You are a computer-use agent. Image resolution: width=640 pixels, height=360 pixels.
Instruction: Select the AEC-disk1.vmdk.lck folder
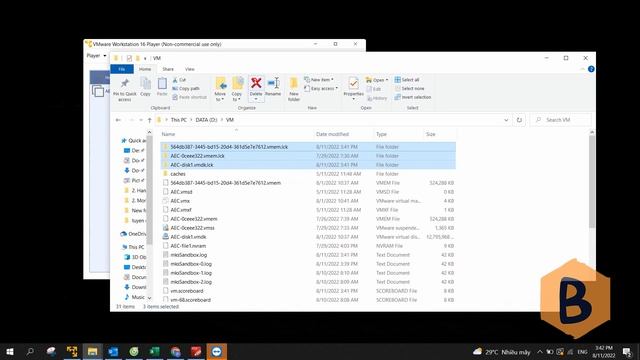tap(308, 165)
